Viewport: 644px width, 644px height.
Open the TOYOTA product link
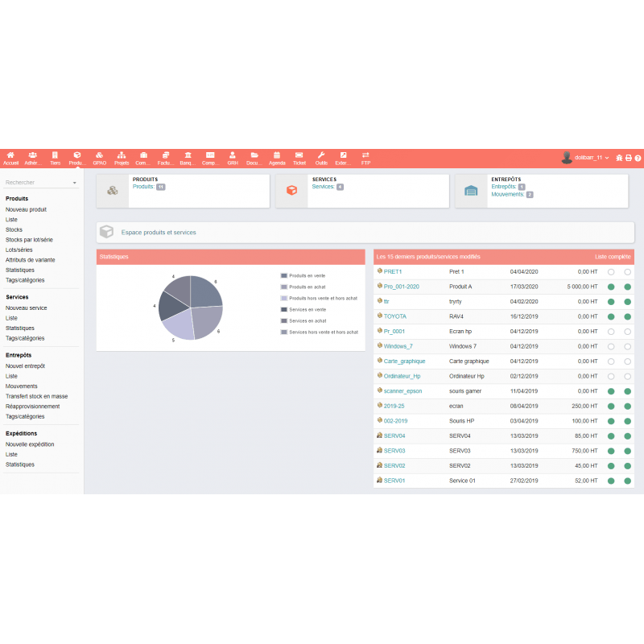coord(394,316)
